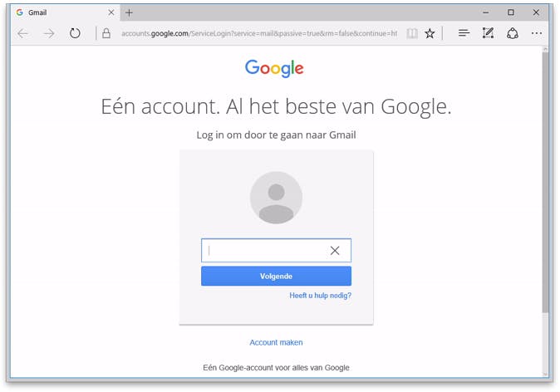The width and height of the screenshot is (560, 392).
Task: Open the 'Heeft u hulp nodig?' link
Action: coord(321,296)
